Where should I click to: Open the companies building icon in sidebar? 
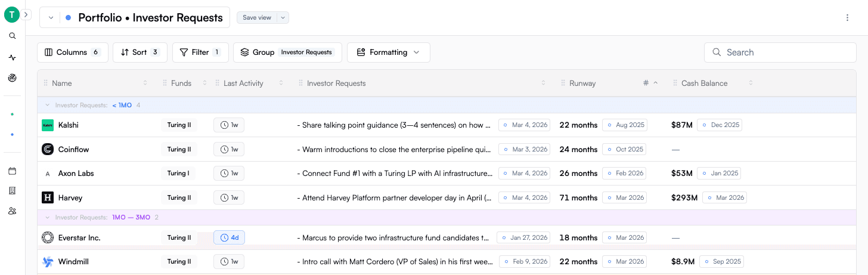(x=12, y=191)
